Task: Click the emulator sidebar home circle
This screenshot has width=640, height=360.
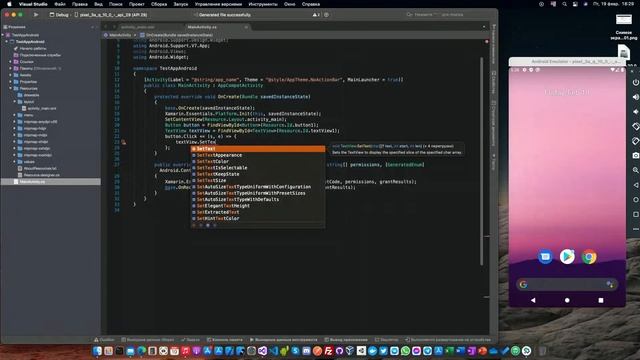Action: [x=636, y=200]
